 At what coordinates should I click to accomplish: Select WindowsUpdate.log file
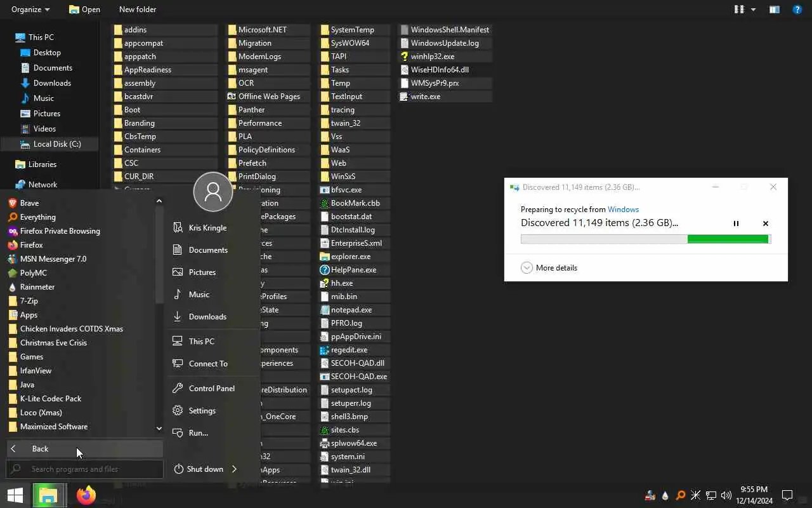446,43
